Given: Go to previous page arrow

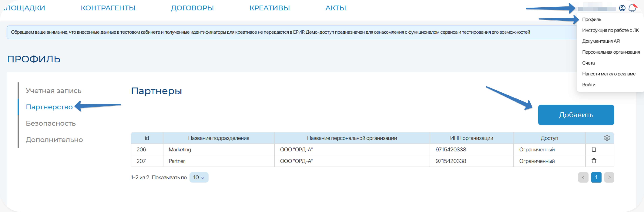Looking at the screenshot, I should click(x=583, y=177).
